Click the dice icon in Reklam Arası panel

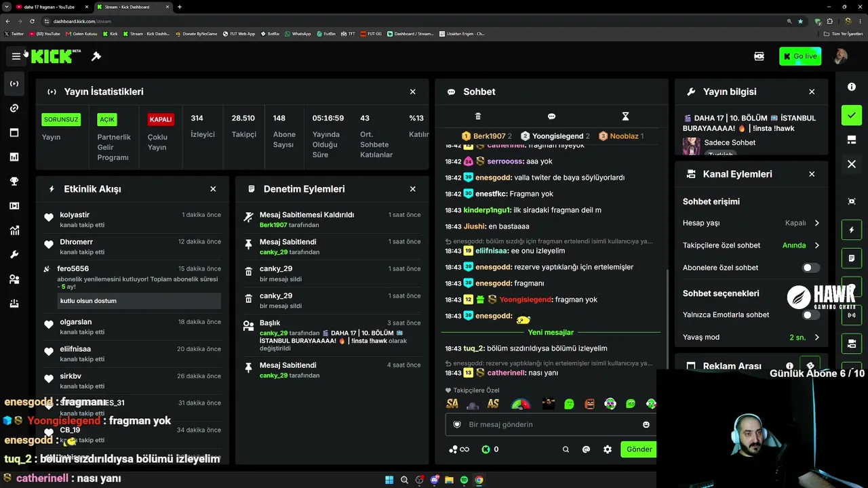(810, 366)
